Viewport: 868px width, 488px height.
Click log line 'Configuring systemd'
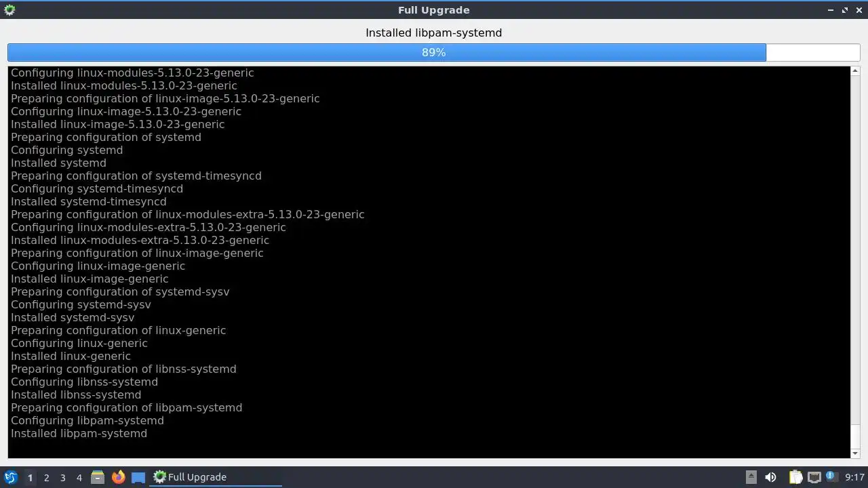pos(67,150)
